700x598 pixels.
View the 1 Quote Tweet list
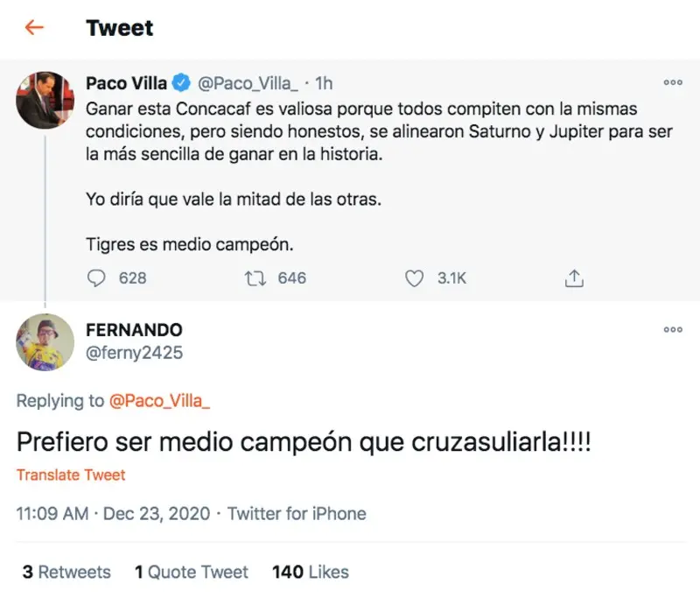click(192, 572)
